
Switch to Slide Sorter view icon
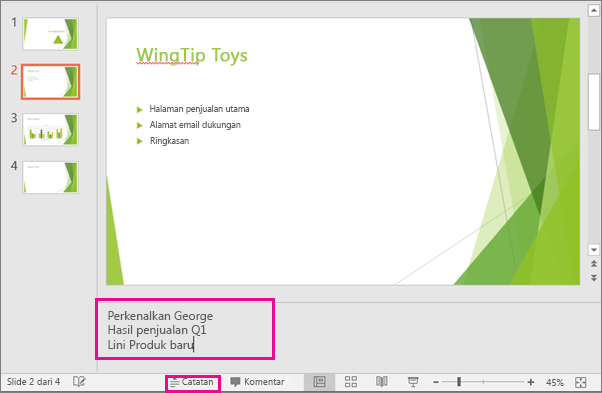[x=351, y=382]
